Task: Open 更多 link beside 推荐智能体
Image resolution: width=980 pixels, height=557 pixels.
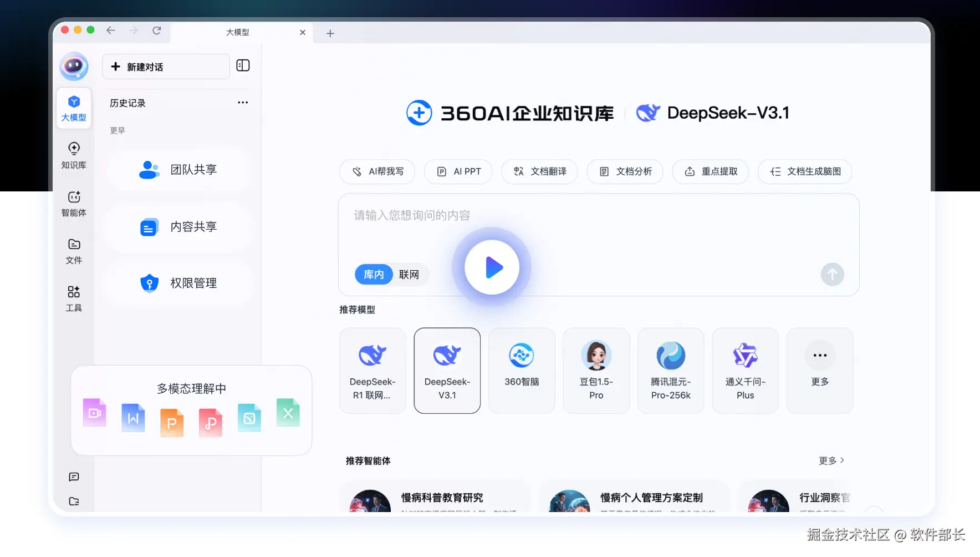Action: pyautogui.click(x=831, y=460)
